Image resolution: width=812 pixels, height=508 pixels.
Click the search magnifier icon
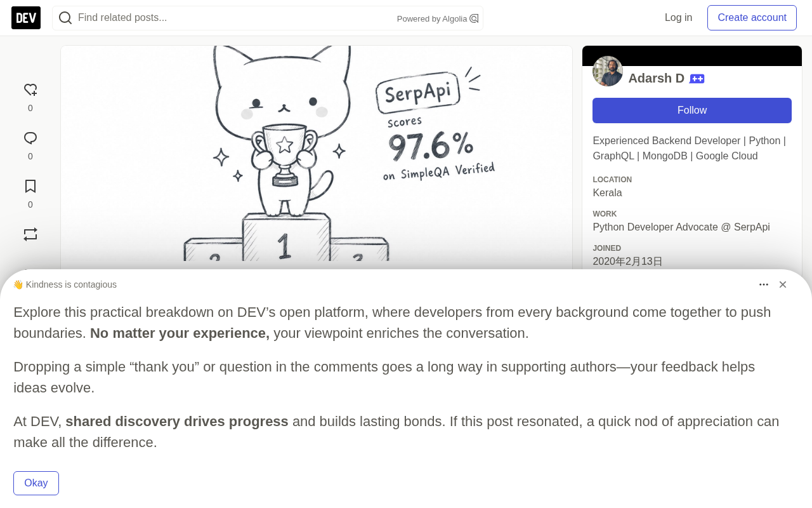point(65,18)
